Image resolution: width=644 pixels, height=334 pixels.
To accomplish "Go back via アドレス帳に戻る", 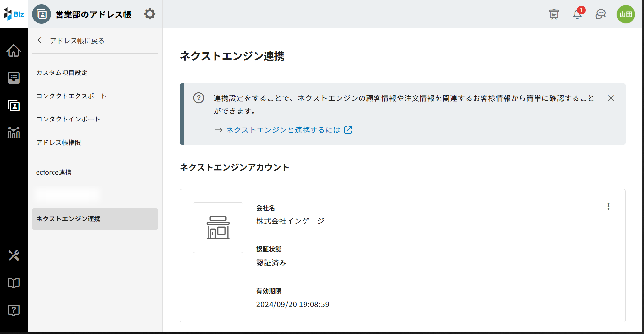I will point(71,41).
